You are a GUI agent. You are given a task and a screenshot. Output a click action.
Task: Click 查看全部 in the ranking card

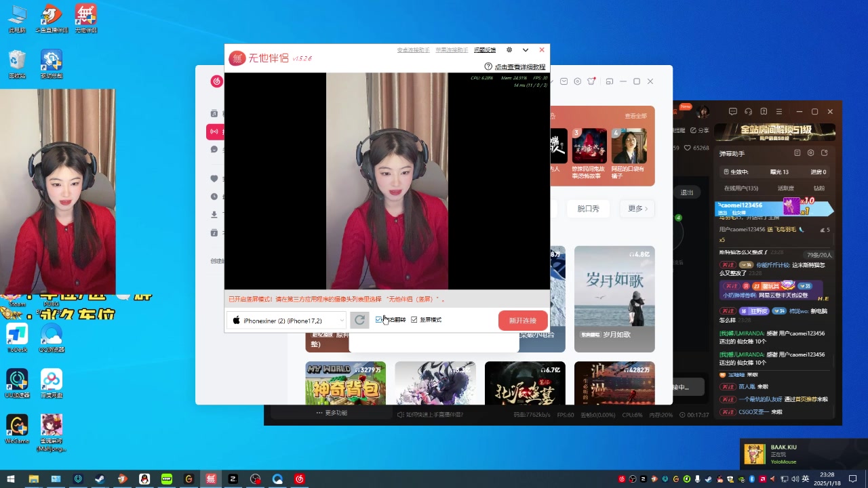(635, 116)
